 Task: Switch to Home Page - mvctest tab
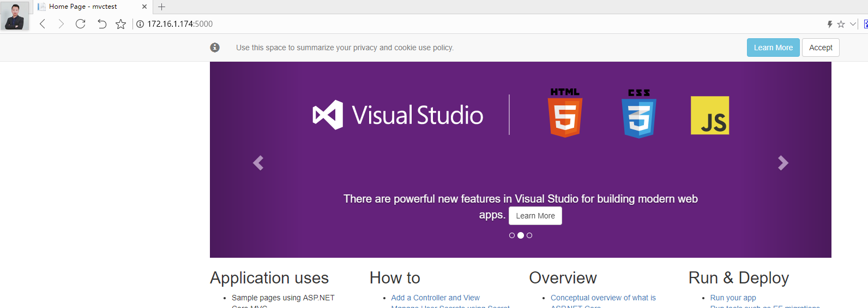point(83,7)
